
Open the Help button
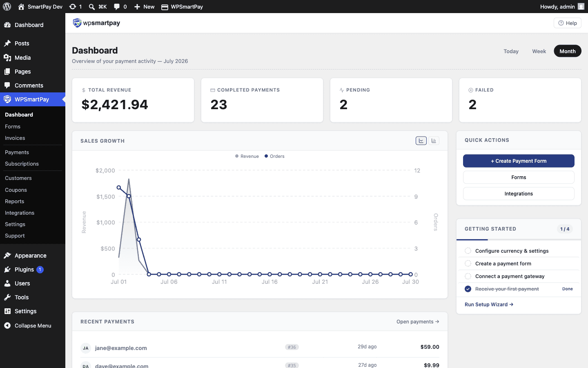coord(568,23)
